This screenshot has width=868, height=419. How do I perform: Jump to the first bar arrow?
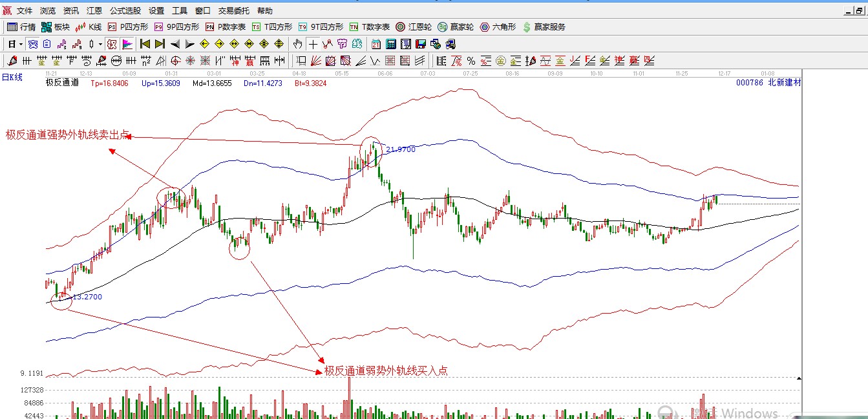145,44
